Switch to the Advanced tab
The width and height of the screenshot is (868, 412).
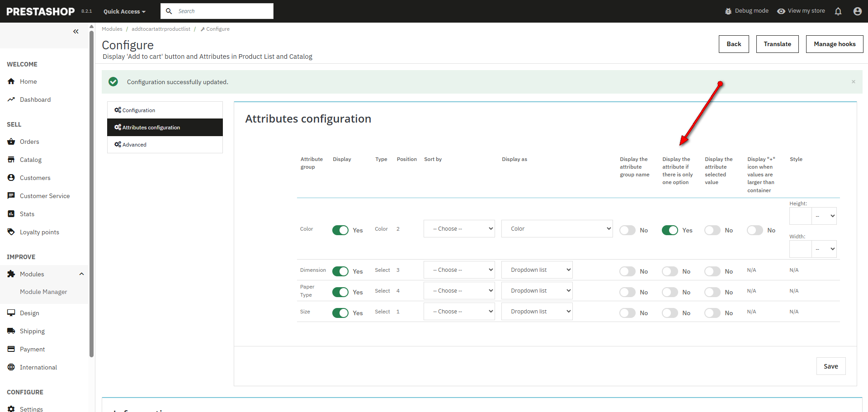pos(134,145)
